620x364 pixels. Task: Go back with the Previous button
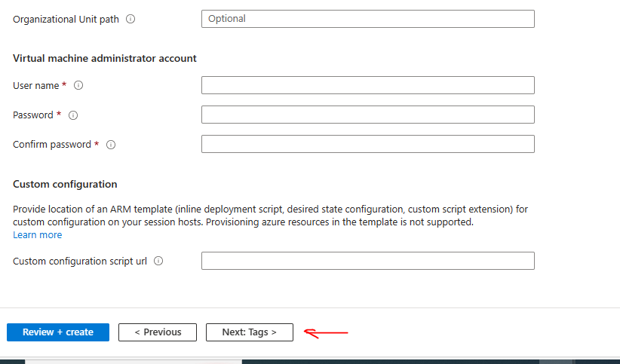(158, 332)
